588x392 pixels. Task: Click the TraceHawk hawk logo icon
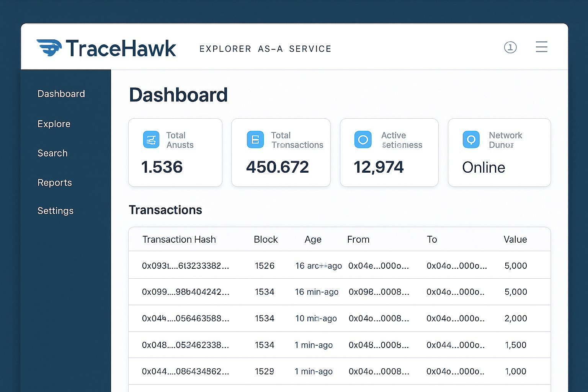point(49,47)
